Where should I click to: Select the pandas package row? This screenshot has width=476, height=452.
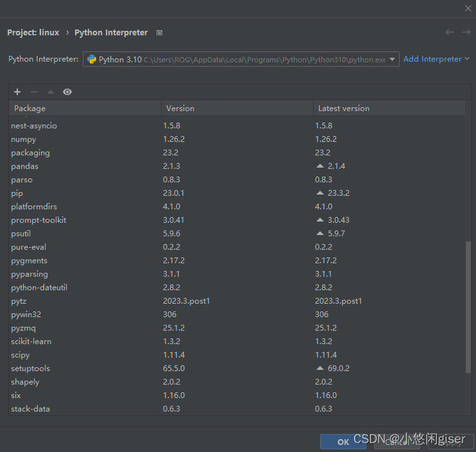click(237, 166)
